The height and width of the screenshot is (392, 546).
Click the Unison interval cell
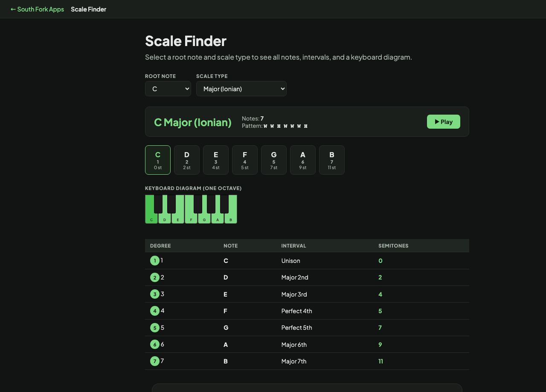(325, 260)
